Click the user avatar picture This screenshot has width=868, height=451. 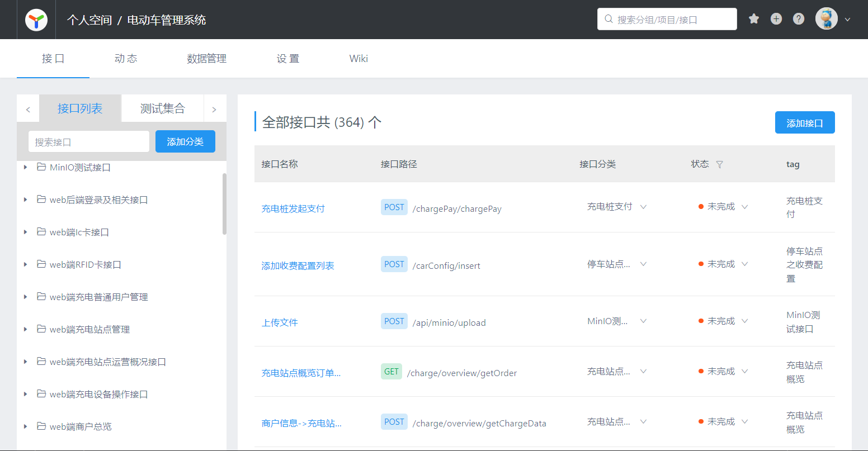click(827, 19)
